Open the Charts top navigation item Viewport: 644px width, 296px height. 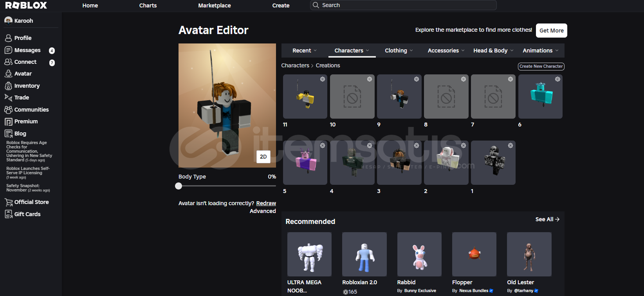[148, 5]
